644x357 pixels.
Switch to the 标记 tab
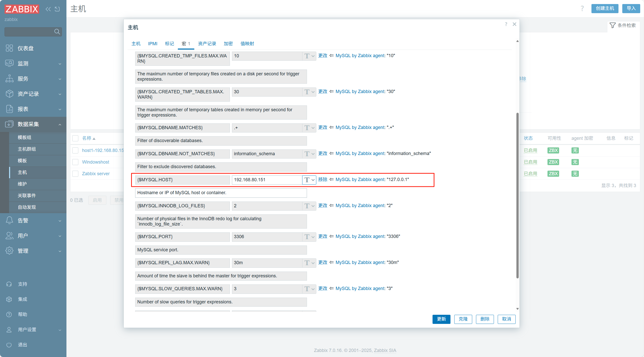(x=170, y=43)
